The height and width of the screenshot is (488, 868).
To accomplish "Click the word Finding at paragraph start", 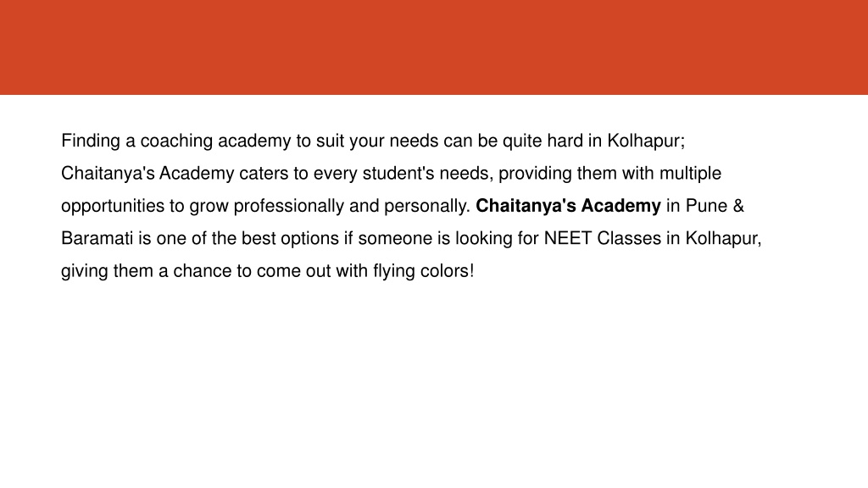I will (x=90, y=141).
